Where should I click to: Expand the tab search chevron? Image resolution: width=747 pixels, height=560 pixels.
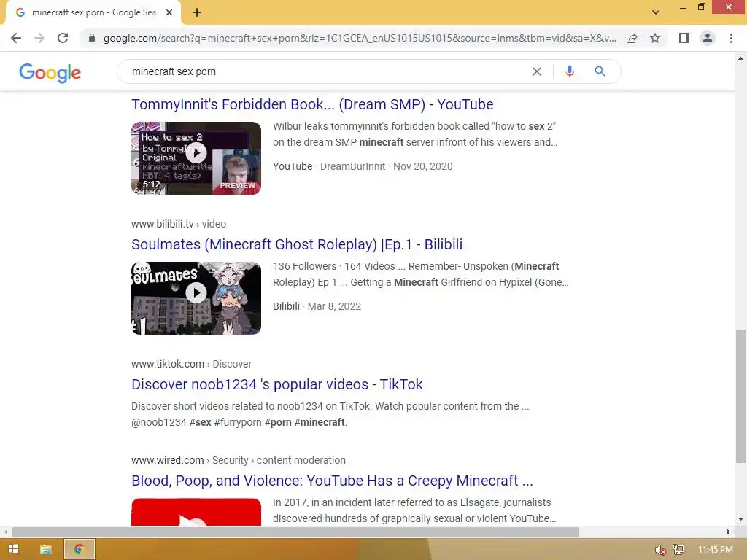click(656, 12)
